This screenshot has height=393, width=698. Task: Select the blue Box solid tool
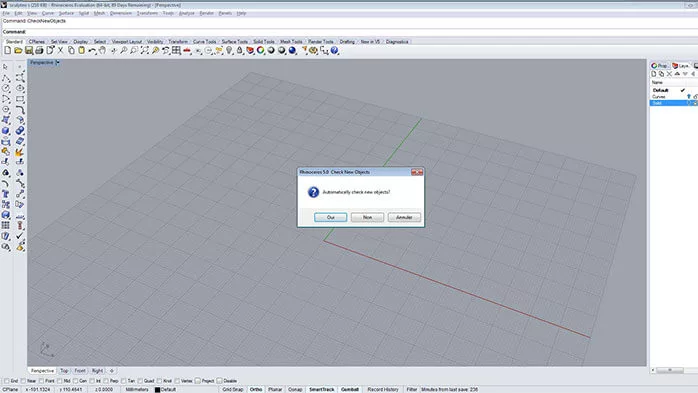[6, 131]
